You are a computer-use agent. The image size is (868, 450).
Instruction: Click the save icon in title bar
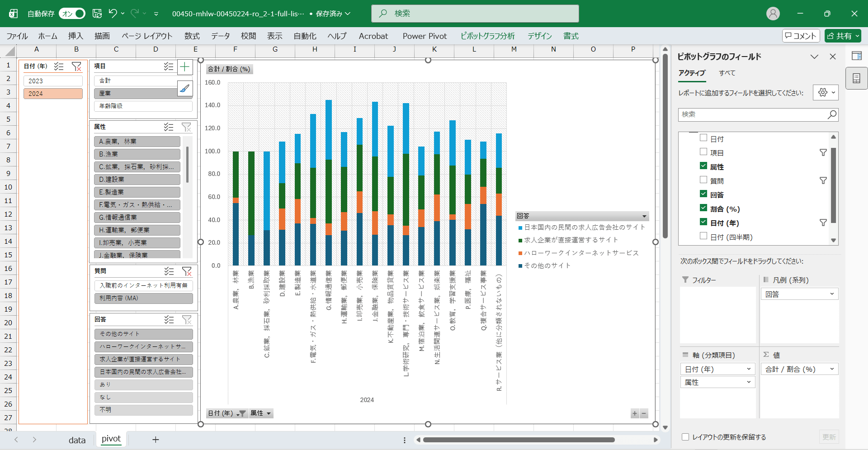click(x=97, y=14)
